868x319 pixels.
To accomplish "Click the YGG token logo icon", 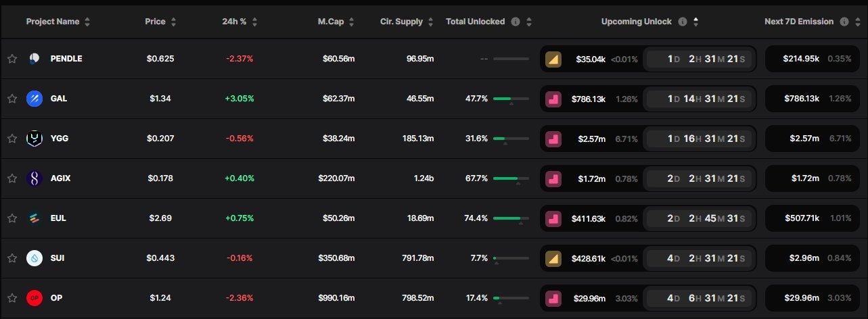I will 35,139.
